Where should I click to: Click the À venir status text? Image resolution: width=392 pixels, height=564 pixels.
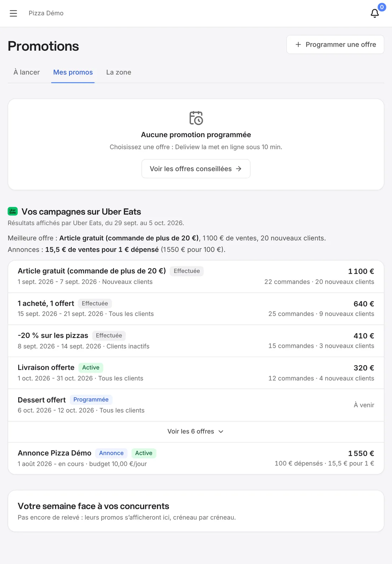tap(364, 405)
